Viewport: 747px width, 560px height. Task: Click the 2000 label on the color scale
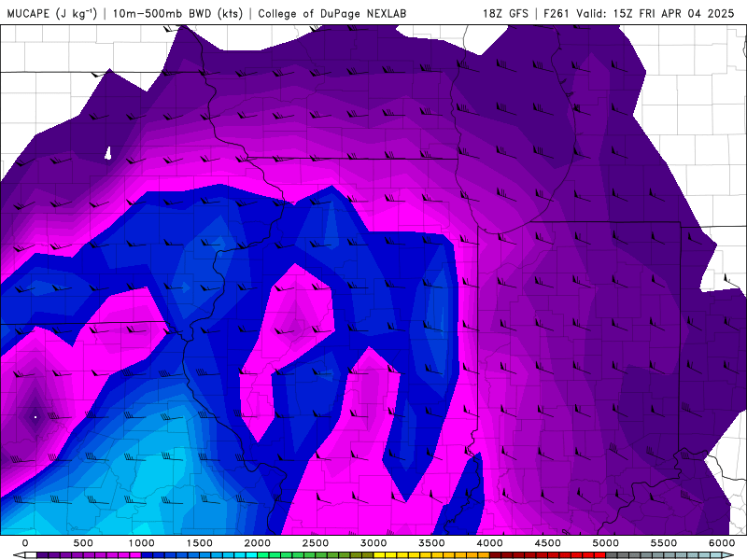point(258,543)
